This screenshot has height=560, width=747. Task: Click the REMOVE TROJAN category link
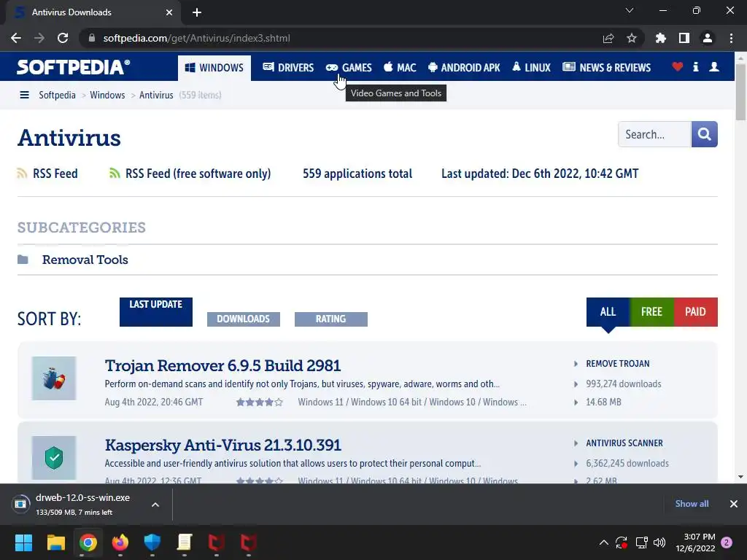pyautogui.click(x=617, y=364)
